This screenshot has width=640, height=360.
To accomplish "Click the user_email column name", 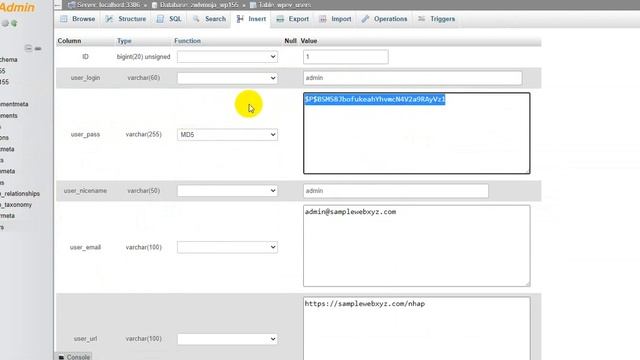I will tap(85, 247).
